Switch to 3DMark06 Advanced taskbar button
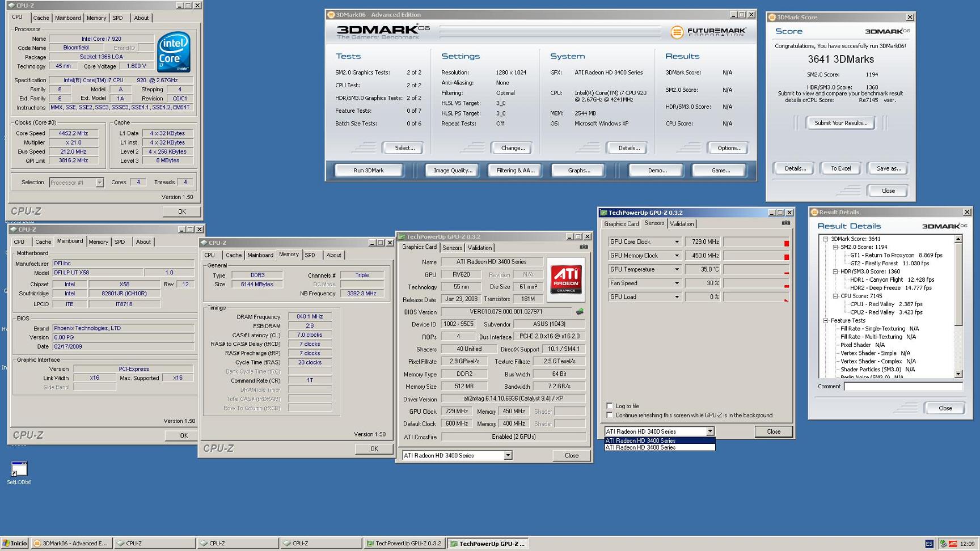The image size is (980, 551). [71, 543]
